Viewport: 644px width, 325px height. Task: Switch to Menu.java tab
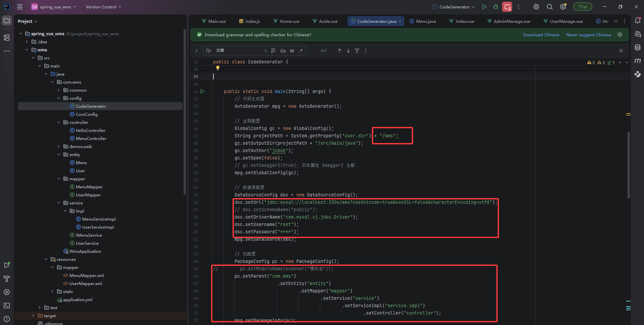click(x=423, y=21)
